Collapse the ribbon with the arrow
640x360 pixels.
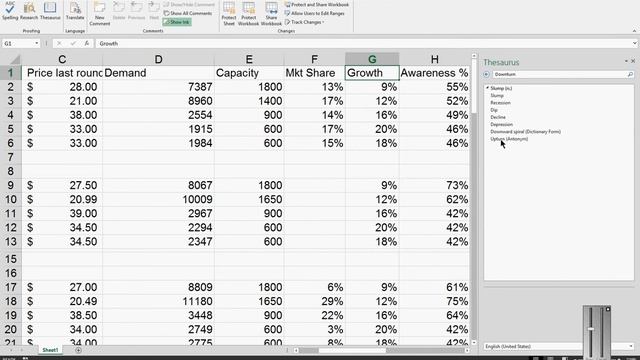tap(634, 31)
